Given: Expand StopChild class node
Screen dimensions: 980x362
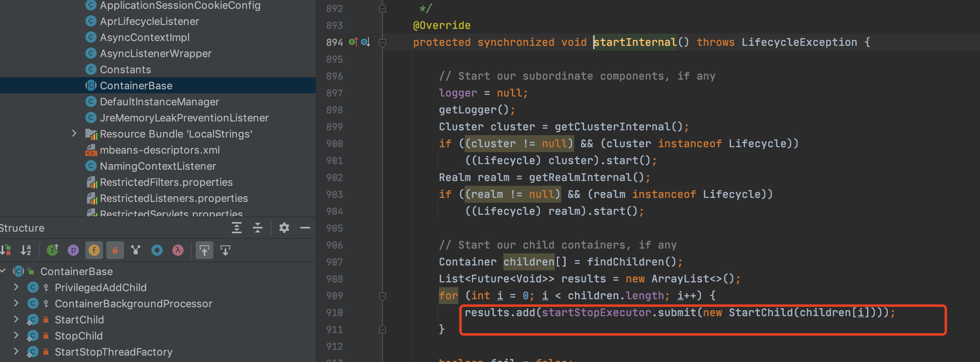Looking at the screenshot, I should 16,335.
